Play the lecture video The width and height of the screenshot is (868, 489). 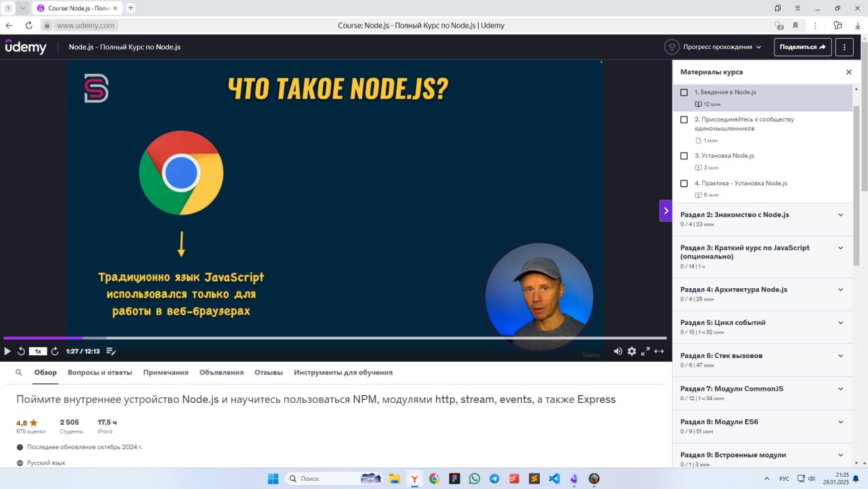coord(7,351)
